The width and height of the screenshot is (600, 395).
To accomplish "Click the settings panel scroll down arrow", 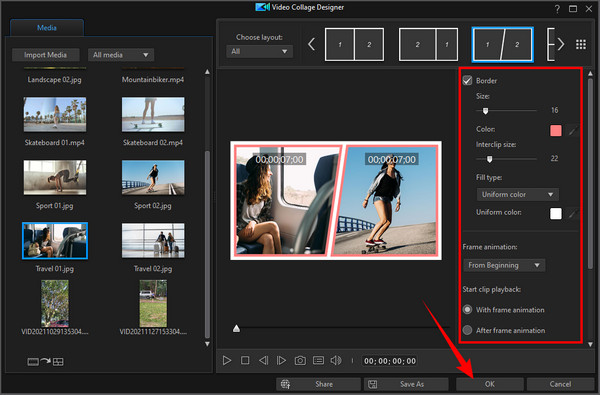I will tap(590, 344).
